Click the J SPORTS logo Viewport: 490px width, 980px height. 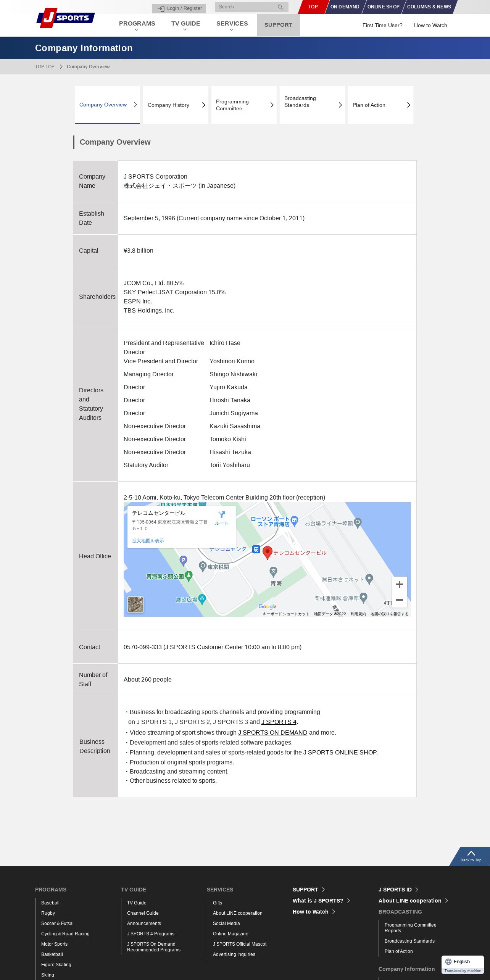[65, 18]
